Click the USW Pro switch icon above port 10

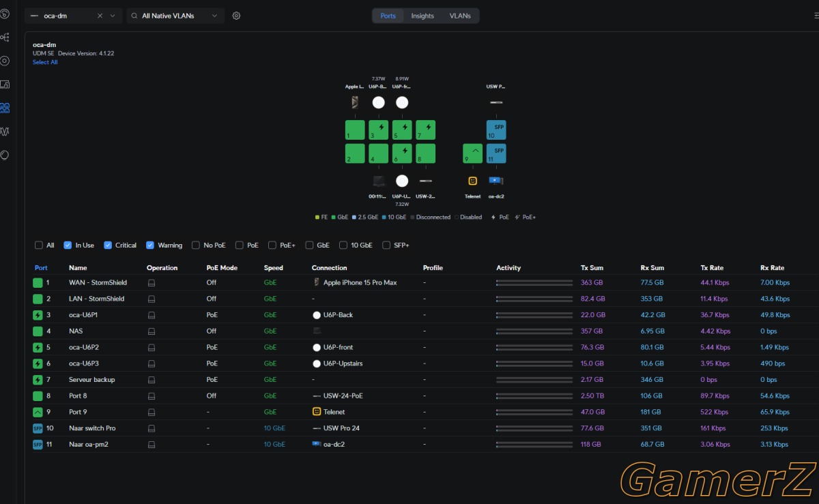496,102
